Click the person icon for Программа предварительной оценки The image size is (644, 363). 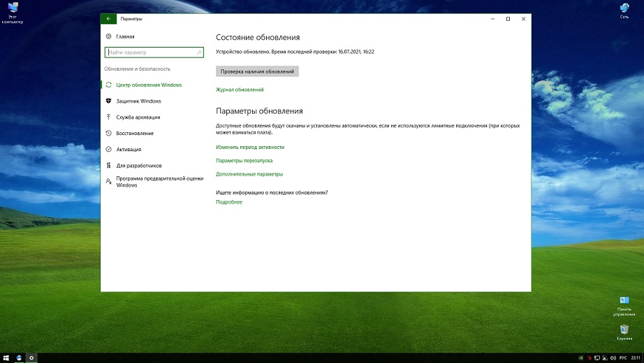108,181
